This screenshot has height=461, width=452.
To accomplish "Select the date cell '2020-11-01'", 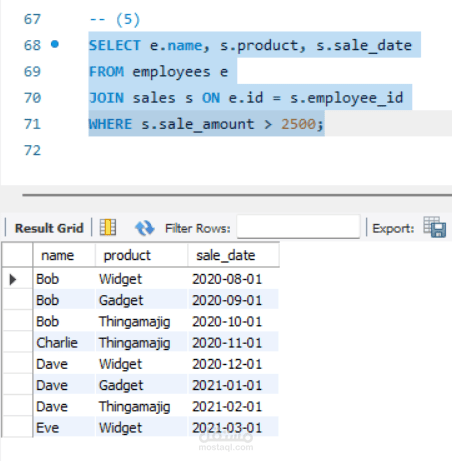I will pos(233,343).
